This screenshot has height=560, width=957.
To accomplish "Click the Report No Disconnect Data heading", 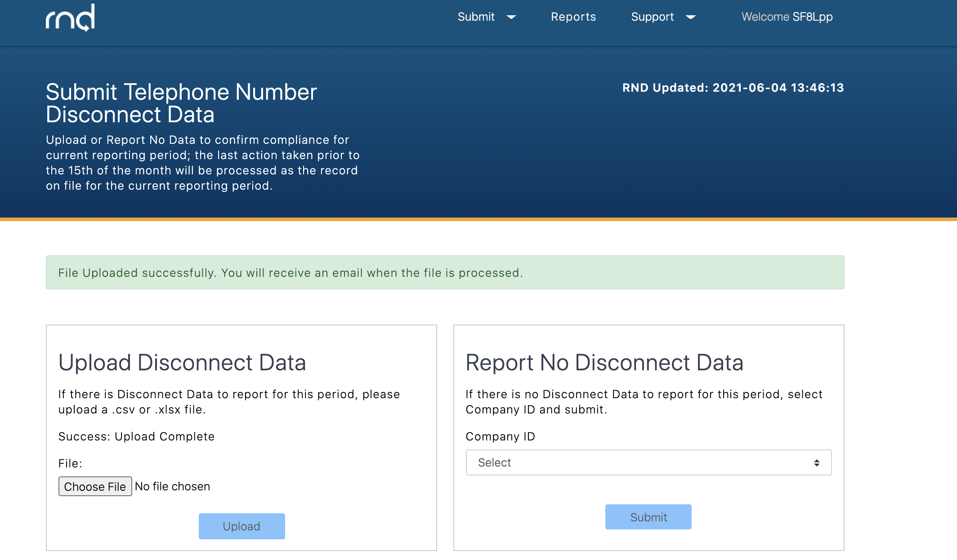I will pos(604,363).
